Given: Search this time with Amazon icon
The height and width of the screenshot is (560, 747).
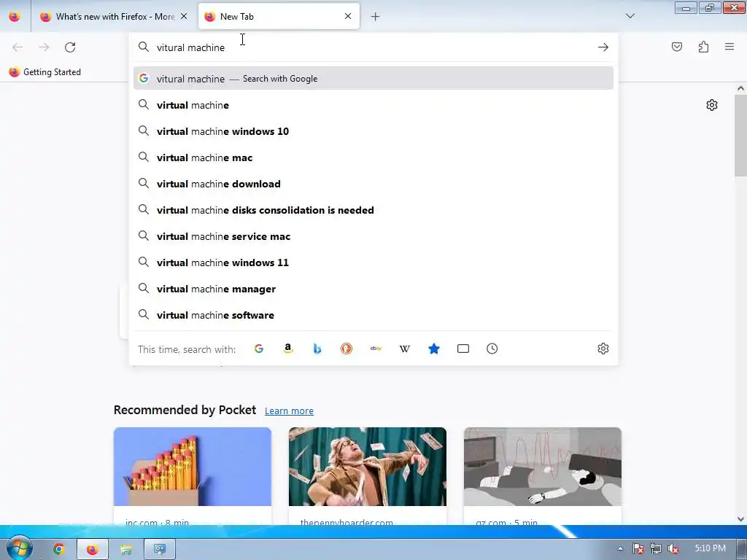Looking at the screenshot, I should tap(287, 349).
